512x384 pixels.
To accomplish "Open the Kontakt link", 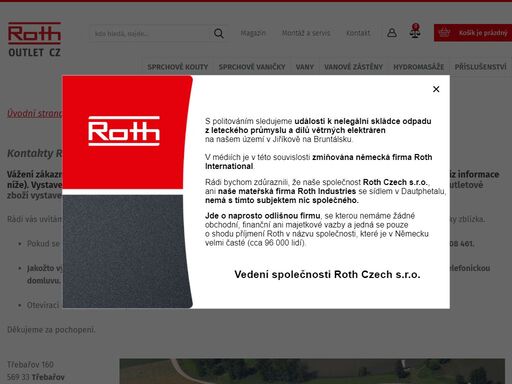I will (x=358, y=33).
